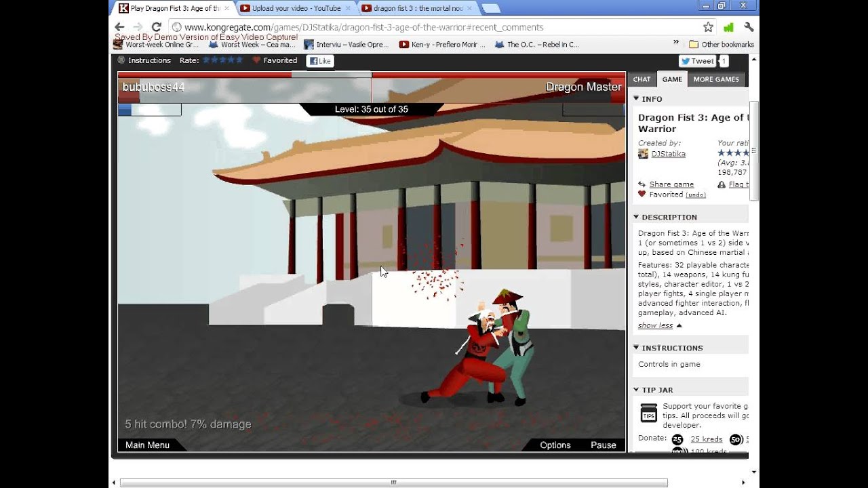Click the 50 kreds coin icon

click(735, 439)
